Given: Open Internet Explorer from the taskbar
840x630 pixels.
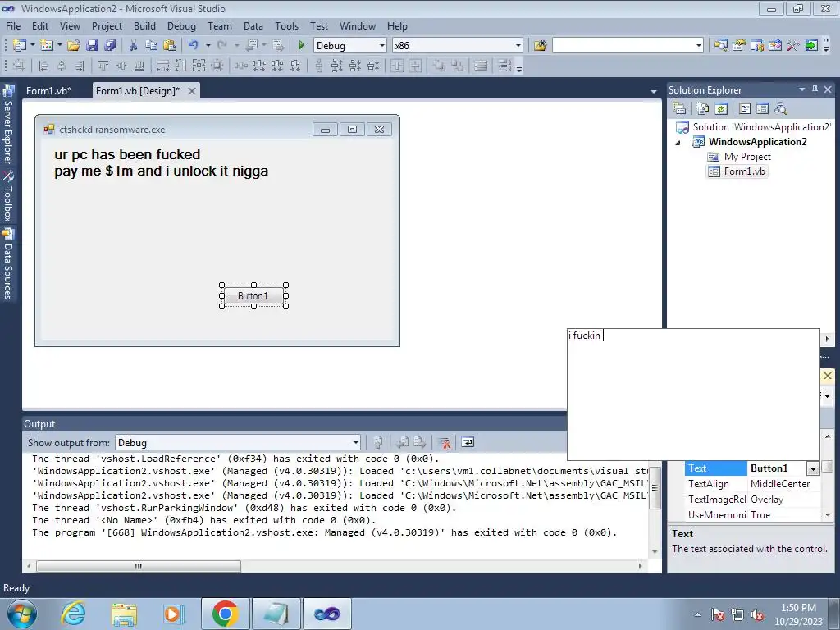Looking at the screenshot, I should pos(73,614).
